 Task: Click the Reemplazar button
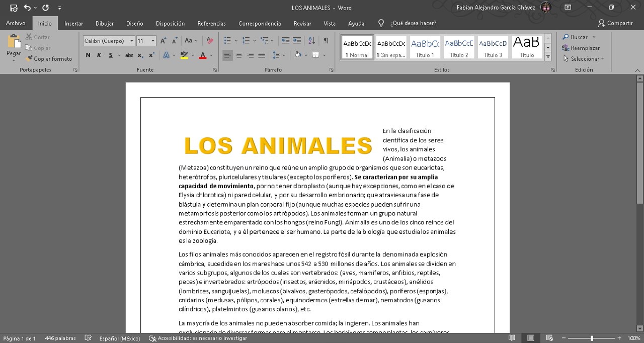click(581, 48)
